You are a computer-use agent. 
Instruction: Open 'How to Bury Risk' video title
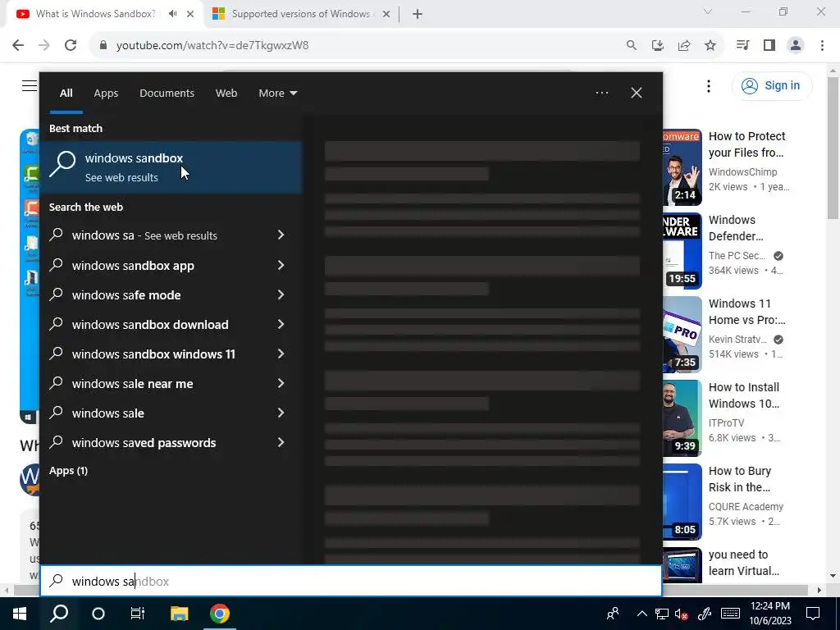pyautogui.click(x=740, y=479)
